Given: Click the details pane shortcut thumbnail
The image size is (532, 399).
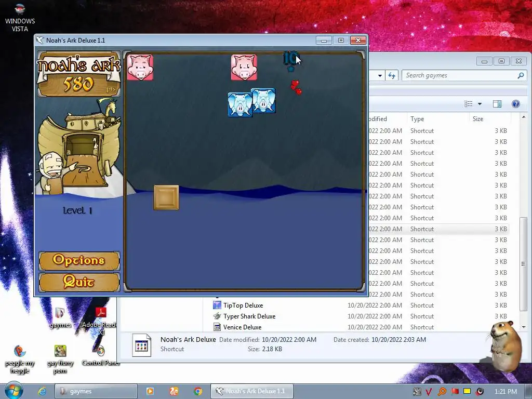Looking at the screenshot, I should tap(141, 345).
